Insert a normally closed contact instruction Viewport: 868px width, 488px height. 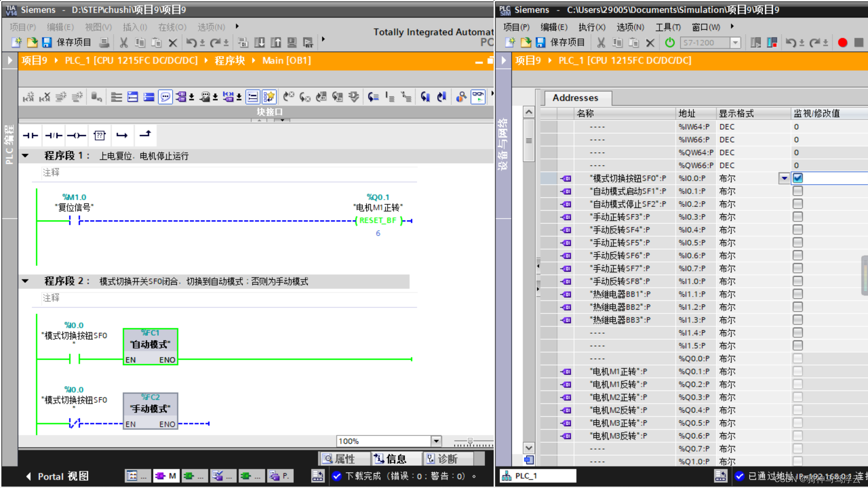(53, 135)
